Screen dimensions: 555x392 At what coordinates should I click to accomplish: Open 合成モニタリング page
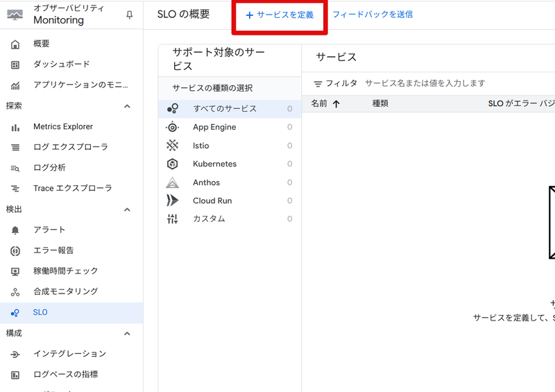click(71, 292)
